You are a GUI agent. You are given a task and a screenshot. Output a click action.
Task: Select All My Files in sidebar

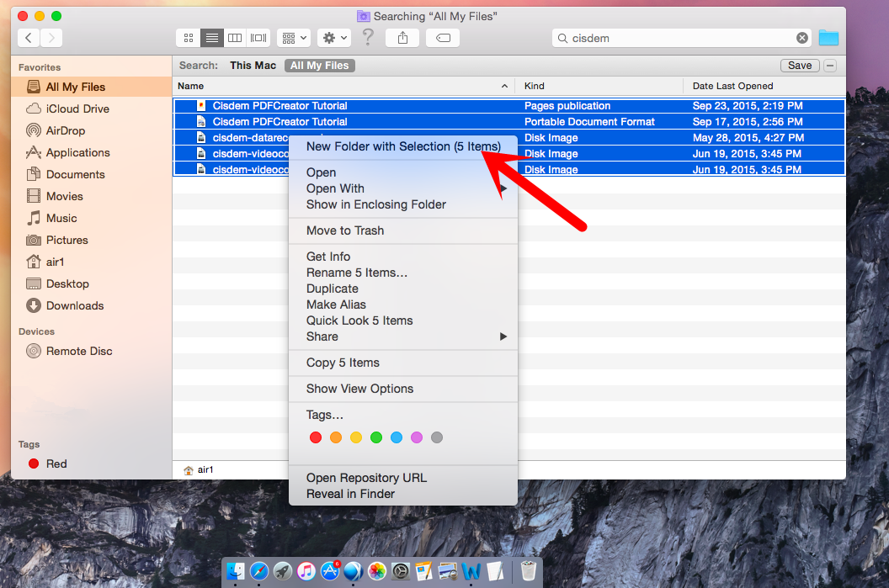click(91, 87)
